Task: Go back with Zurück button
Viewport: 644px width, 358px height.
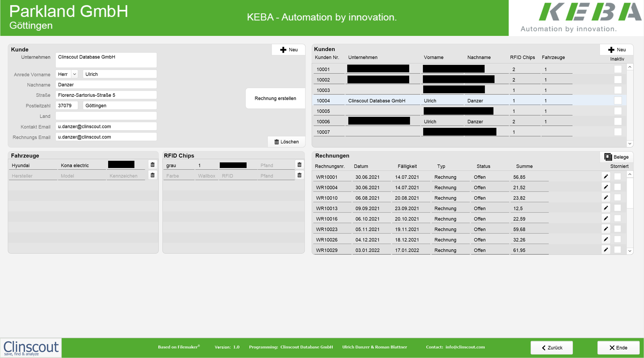Action: [x=552, y=348]
